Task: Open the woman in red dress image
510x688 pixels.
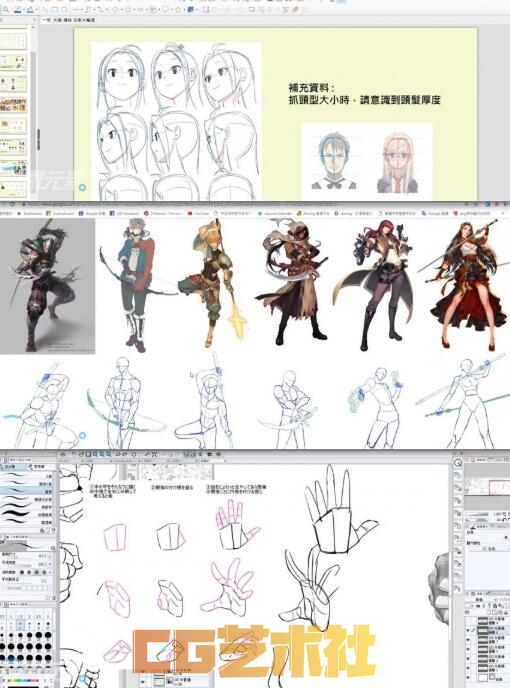Action: coord(465,285)
